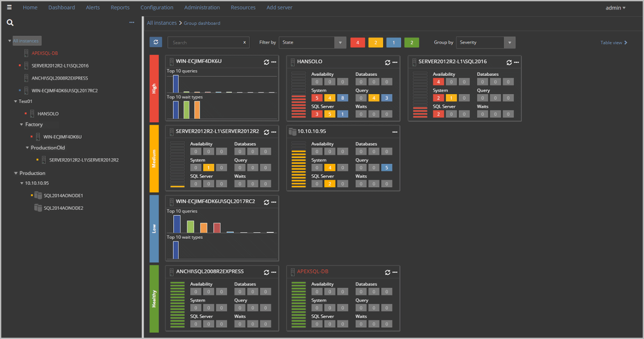Switch to Table view
Screen dimensions: 644x339
613,42
